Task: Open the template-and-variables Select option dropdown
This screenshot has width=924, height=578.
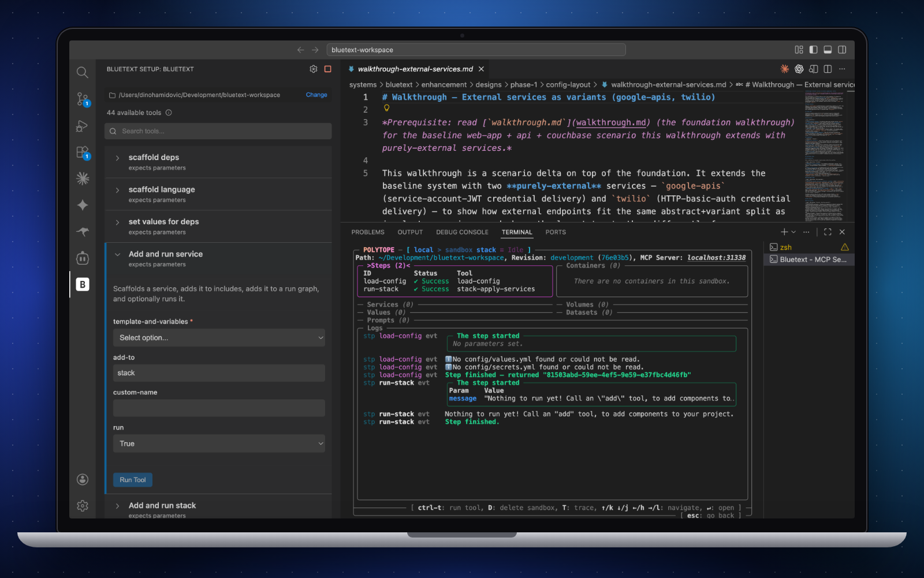Action: coord(219,338)
